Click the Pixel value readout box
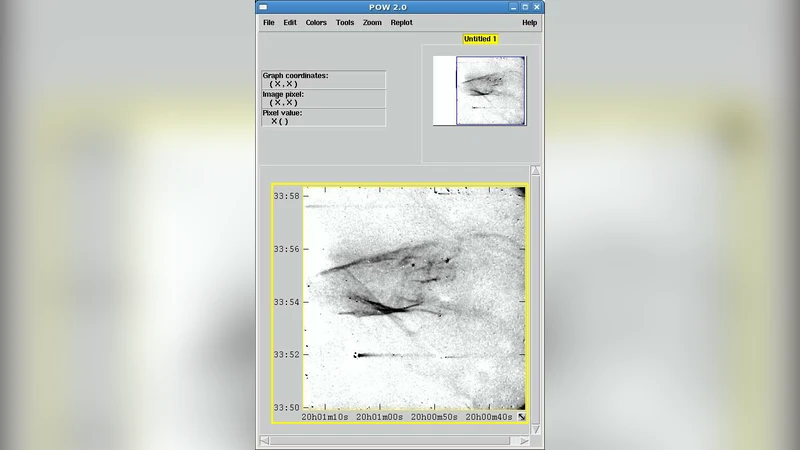800x450 pixels. pyautogui.click(x=322, y=117)
